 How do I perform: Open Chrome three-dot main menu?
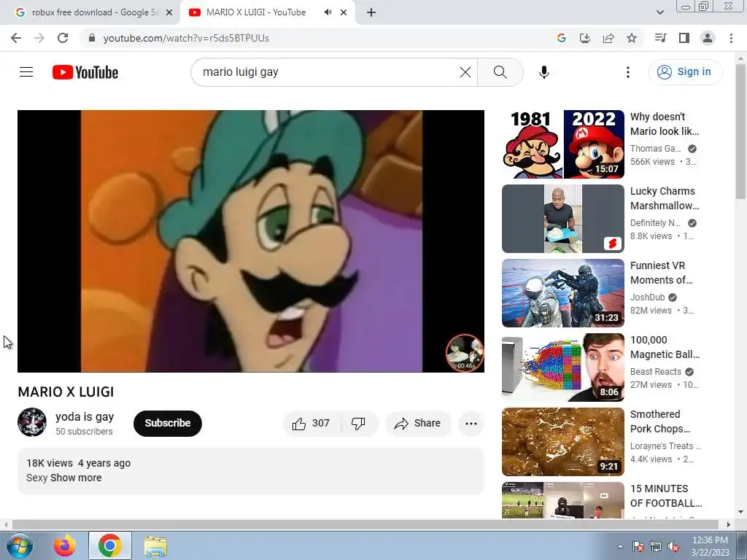[731, 38]
